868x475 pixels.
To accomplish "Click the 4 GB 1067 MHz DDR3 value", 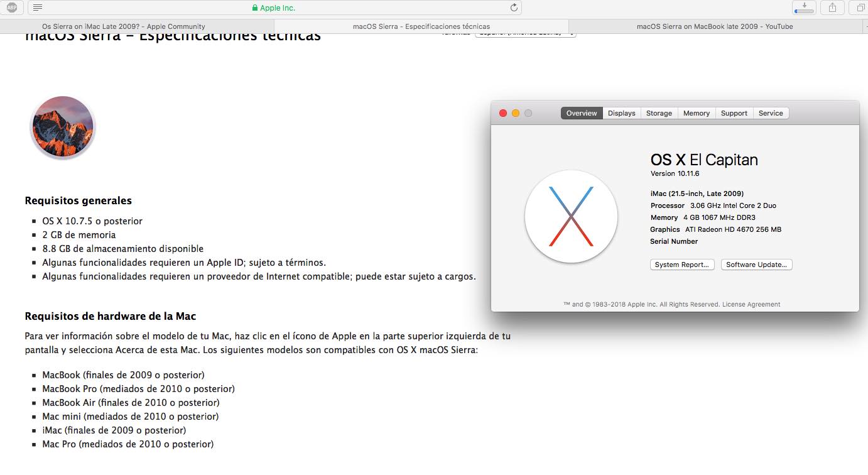I will pyautogui.click(x=720, y=217).
